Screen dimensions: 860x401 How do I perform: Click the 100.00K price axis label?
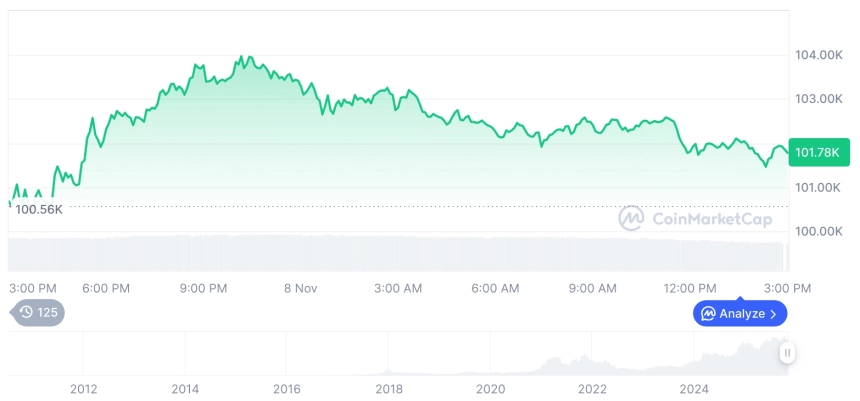click(x=818, y=231)
